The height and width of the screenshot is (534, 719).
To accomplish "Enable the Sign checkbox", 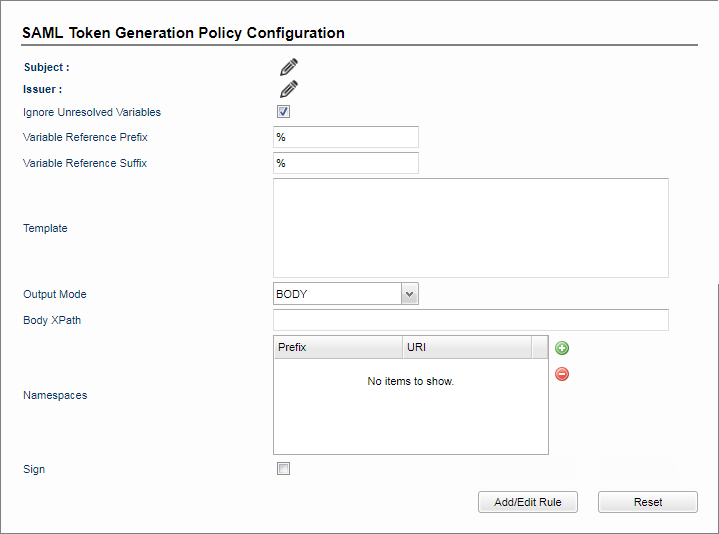I will [283, 468].
